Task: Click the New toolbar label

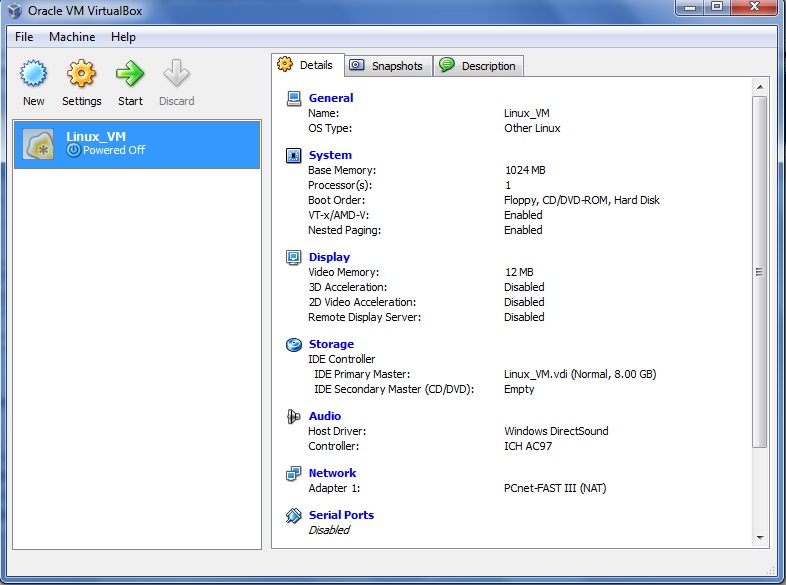Action: (34, 101)
